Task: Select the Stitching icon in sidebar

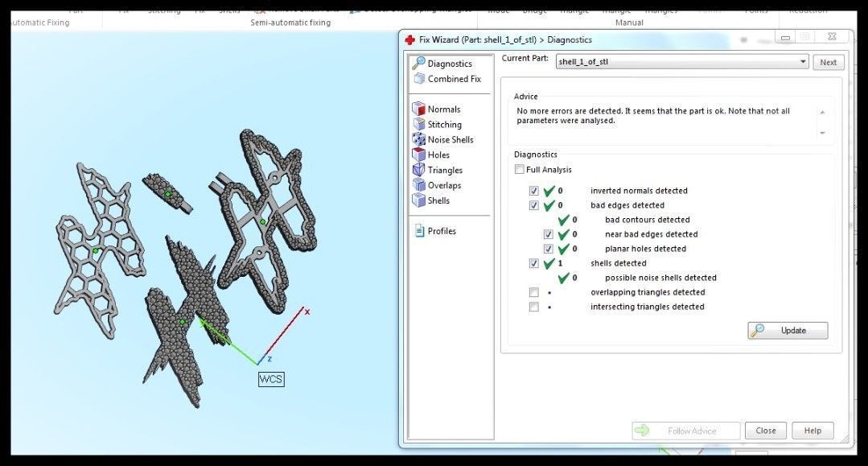Action: [x=418, y=124]
